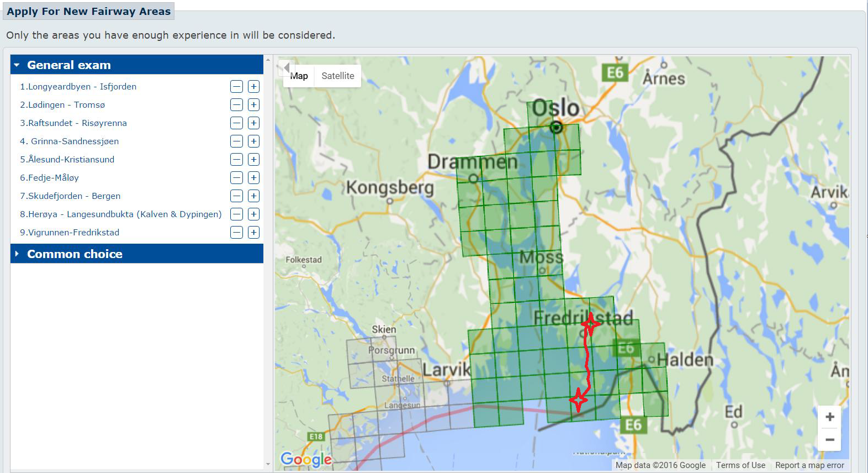Select Herøya - Langesundbukta fairway item
The image size is (868, 473).
(120, 214)
